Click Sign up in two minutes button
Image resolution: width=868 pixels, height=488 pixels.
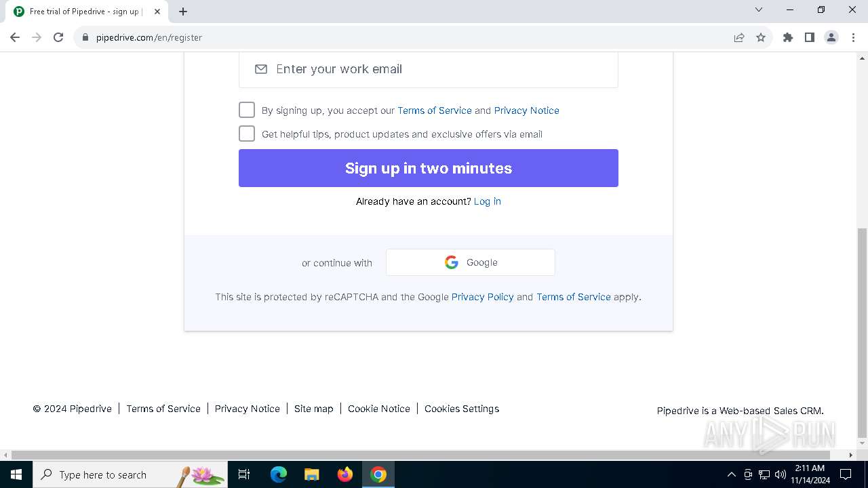click(429, 168)
